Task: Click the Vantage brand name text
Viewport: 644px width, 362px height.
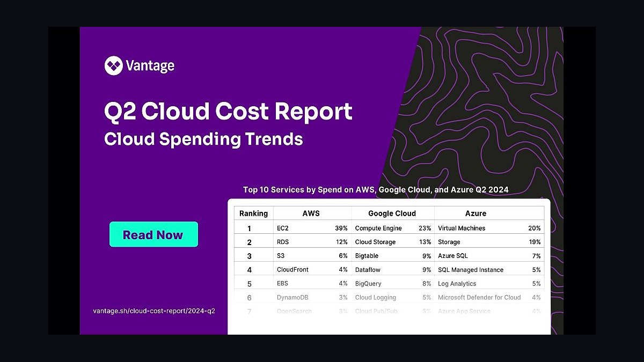Action: 150,66
